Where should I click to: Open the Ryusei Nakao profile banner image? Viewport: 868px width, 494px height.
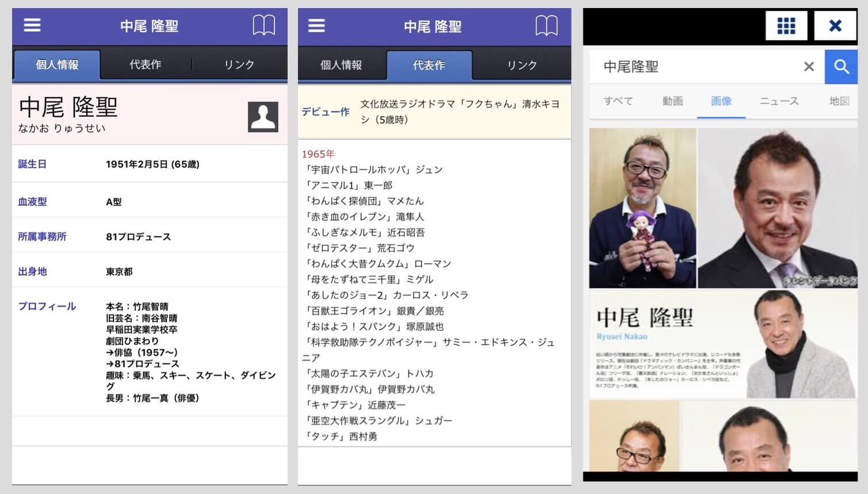(722, 344)
